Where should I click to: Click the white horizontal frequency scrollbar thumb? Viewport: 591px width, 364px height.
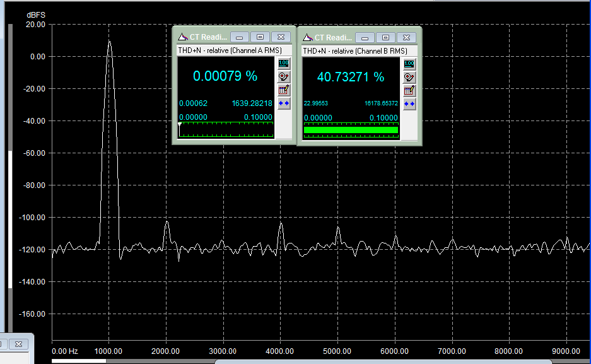click(79, 361)
